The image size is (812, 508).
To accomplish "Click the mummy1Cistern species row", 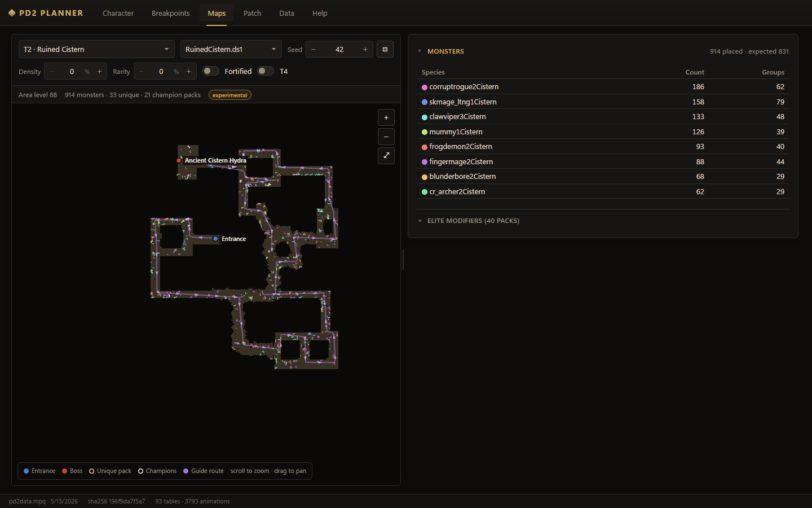I will coord(603,132).
